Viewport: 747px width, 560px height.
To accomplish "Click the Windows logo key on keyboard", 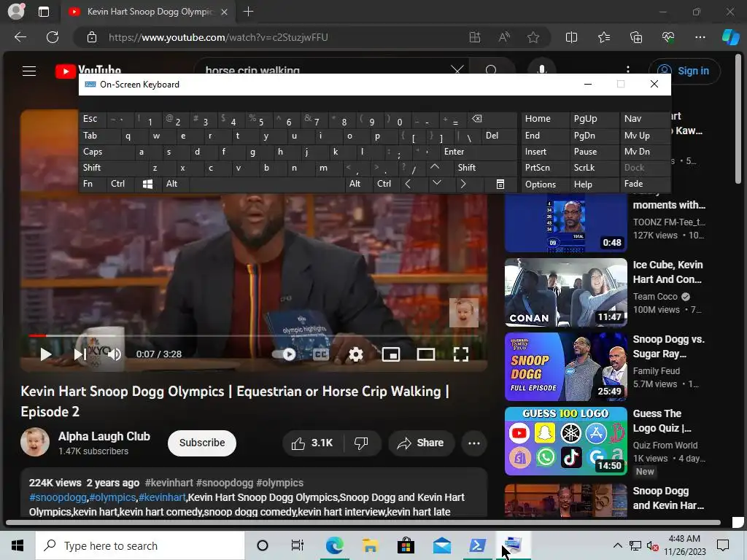I will coord(147,184).
